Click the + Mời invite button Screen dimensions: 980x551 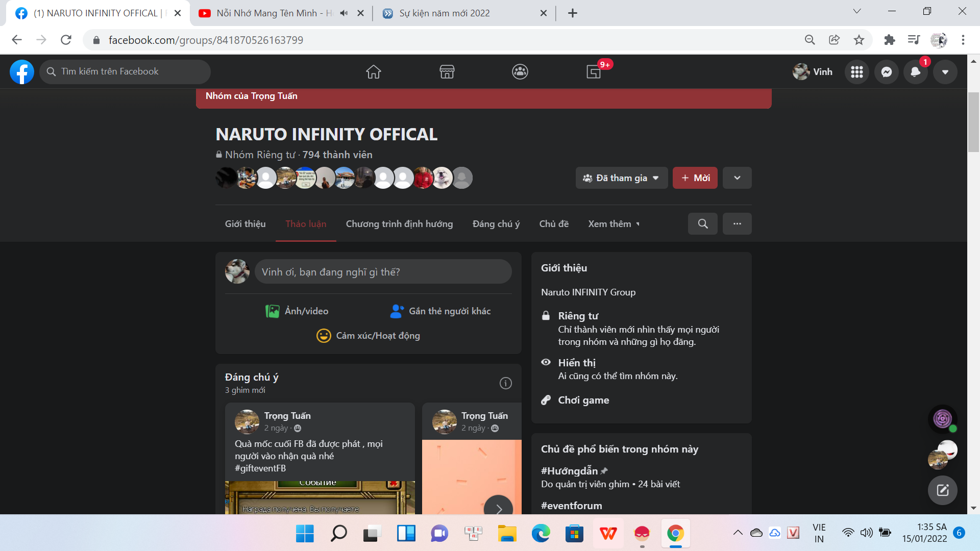point(695,178)
